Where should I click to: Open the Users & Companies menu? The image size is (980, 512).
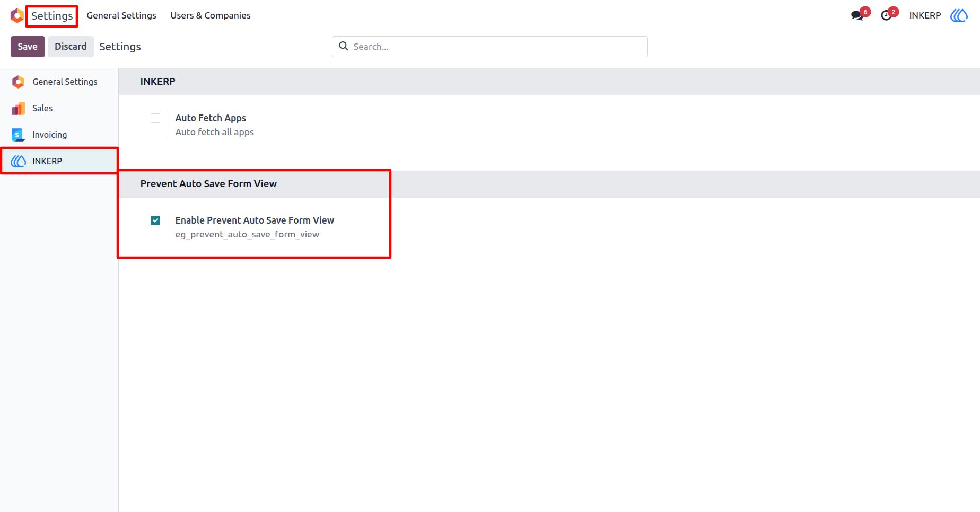pyautogui.click(x=211, y=15)
